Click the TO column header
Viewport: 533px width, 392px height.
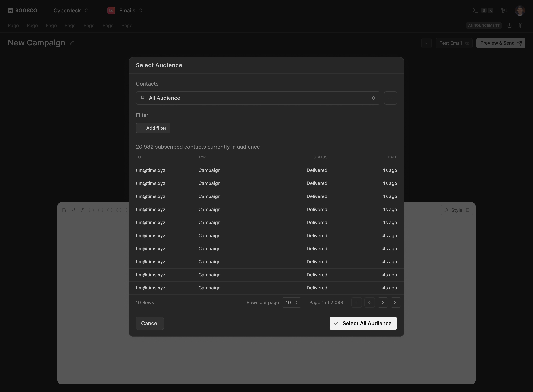click(138, 157)
